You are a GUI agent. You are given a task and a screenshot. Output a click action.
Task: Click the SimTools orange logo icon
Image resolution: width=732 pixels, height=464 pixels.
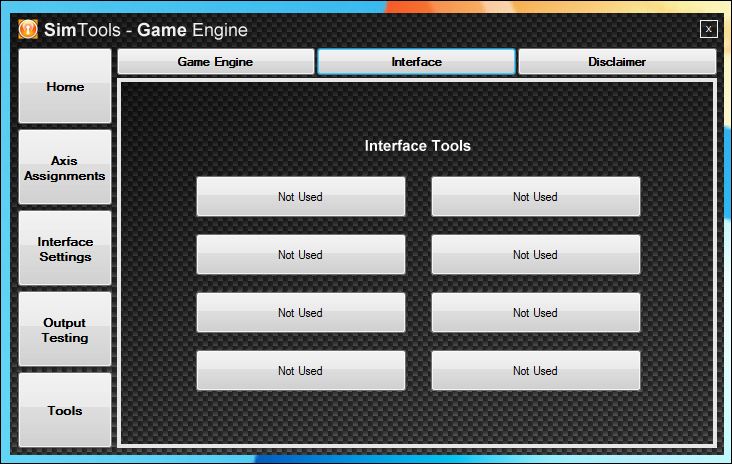[x=28, y=29]
